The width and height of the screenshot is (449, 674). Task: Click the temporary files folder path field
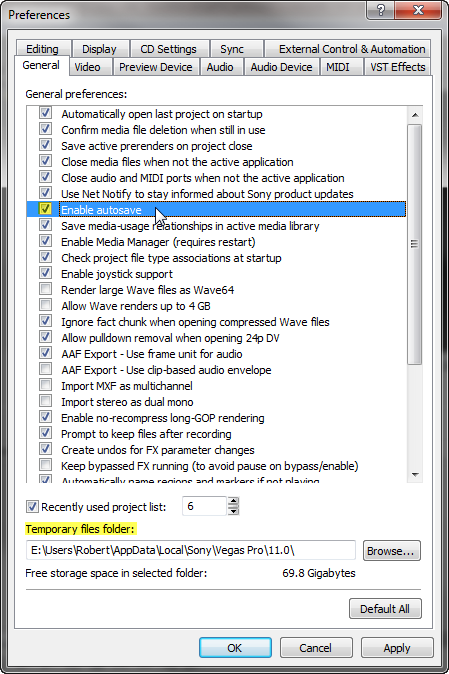(191, 550)
